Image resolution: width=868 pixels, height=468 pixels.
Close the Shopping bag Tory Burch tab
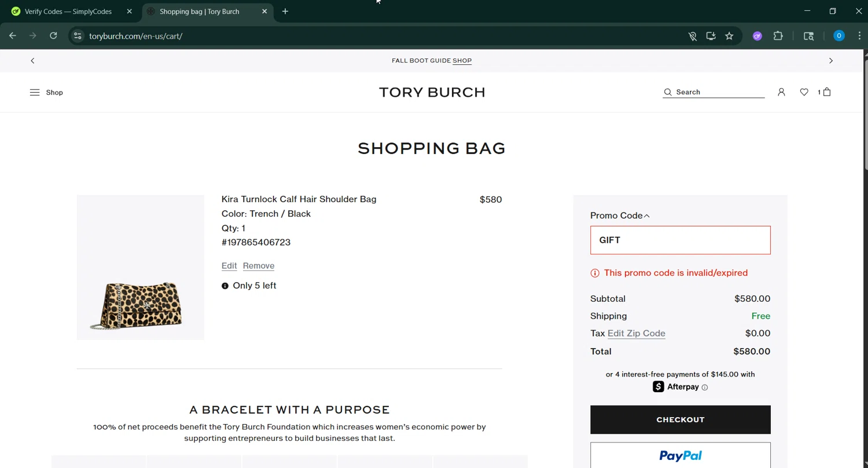[264, 11]
